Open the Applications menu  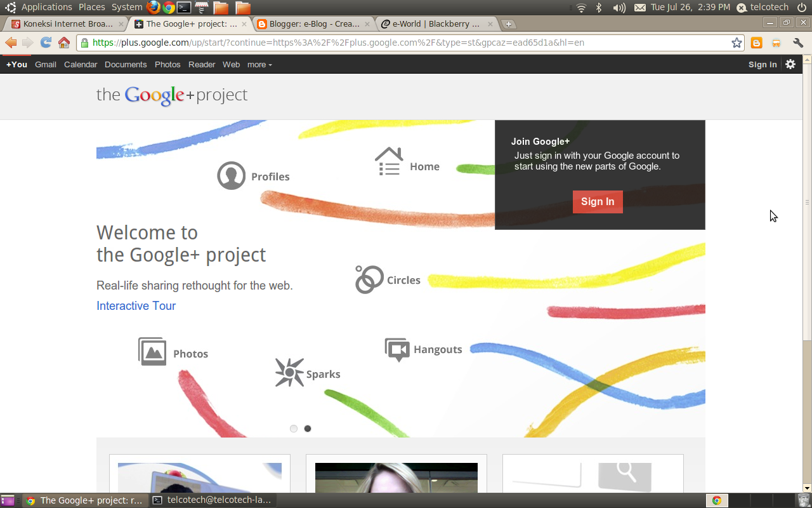click(46, 7)
